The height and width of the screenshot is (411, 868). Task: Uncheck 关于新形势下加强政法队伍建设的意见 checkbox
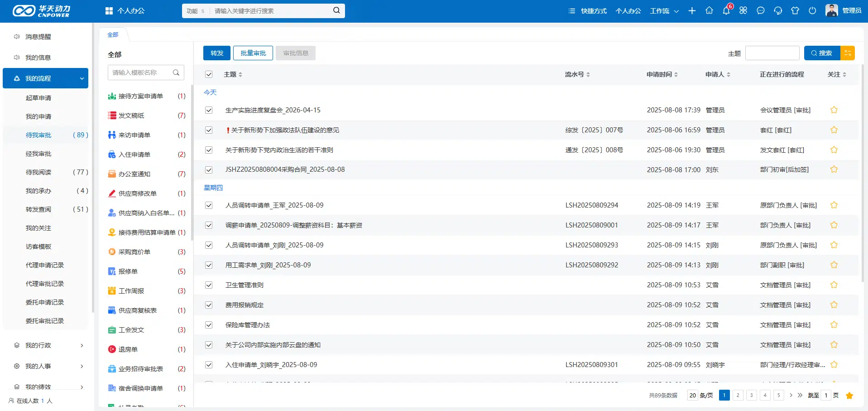coord(209,130)
